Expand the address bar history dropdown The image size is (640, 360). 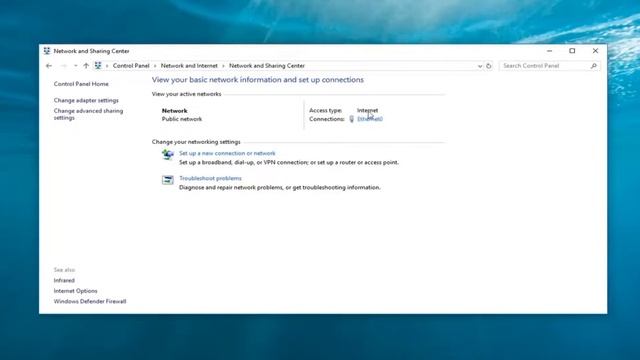tap(480, 66)
